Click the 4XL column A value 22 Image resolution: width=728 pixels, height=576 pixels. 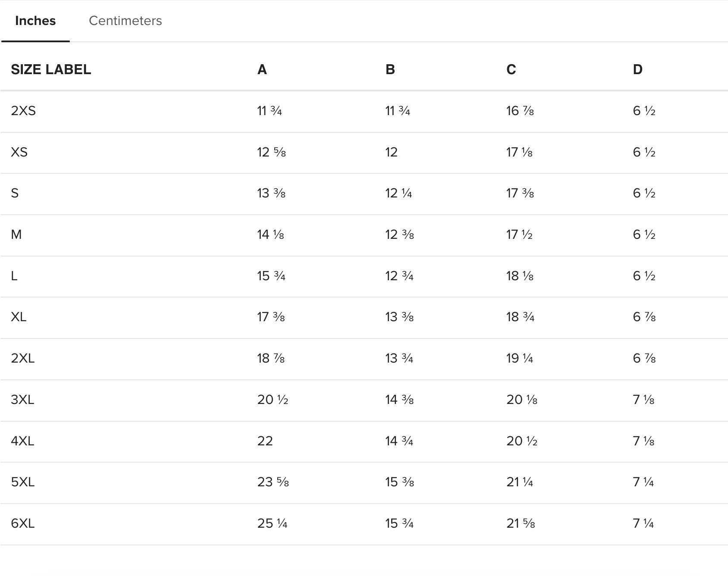(265, 441)
